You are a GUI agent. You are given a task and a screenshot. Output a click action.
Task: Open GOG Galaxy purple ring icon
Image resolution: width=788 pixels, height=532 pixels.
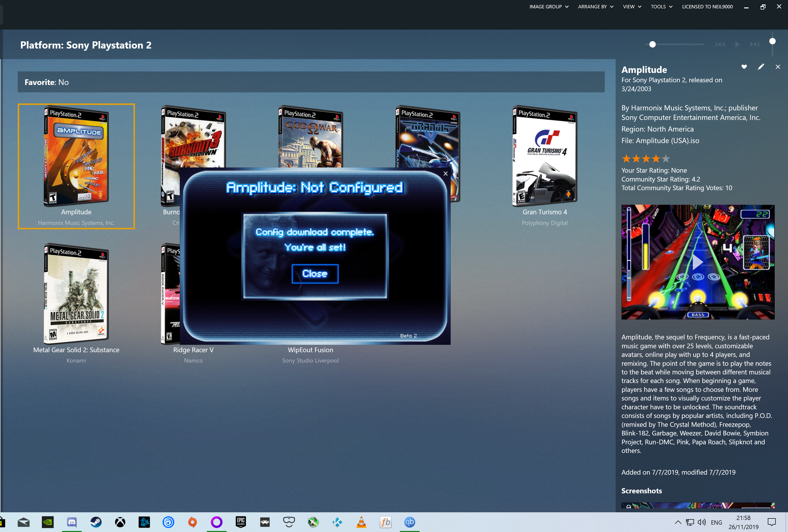tap(216, 522)
